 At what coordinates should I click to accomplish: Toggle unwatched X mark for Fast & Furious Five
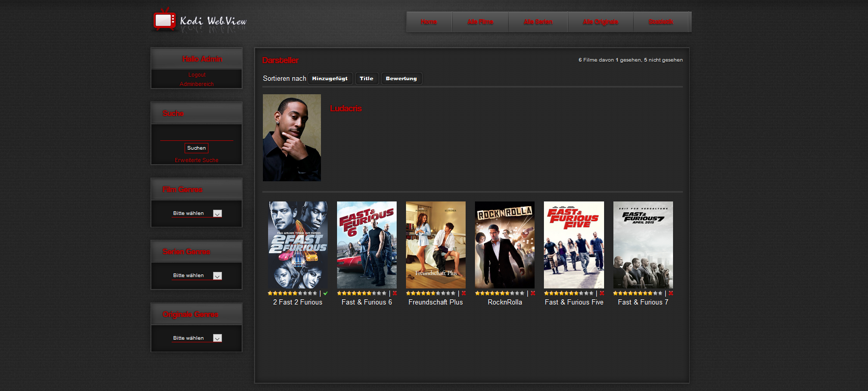point(601,293)
